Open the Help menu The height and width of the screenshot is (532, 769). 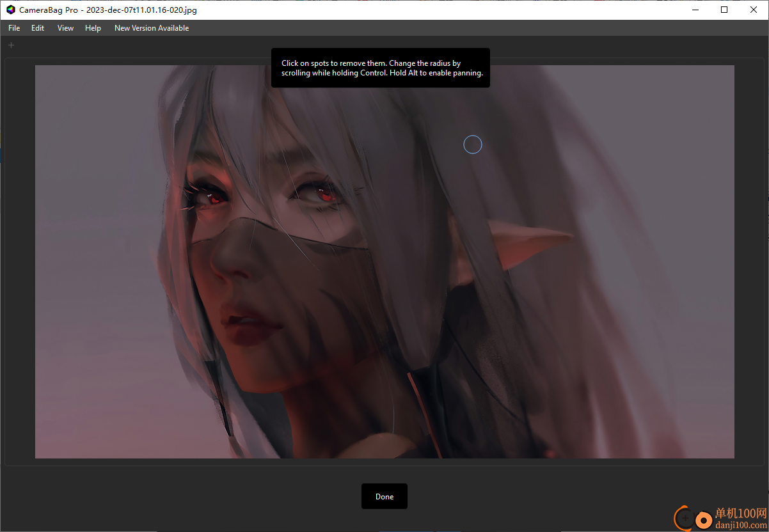tap(93, 28)
